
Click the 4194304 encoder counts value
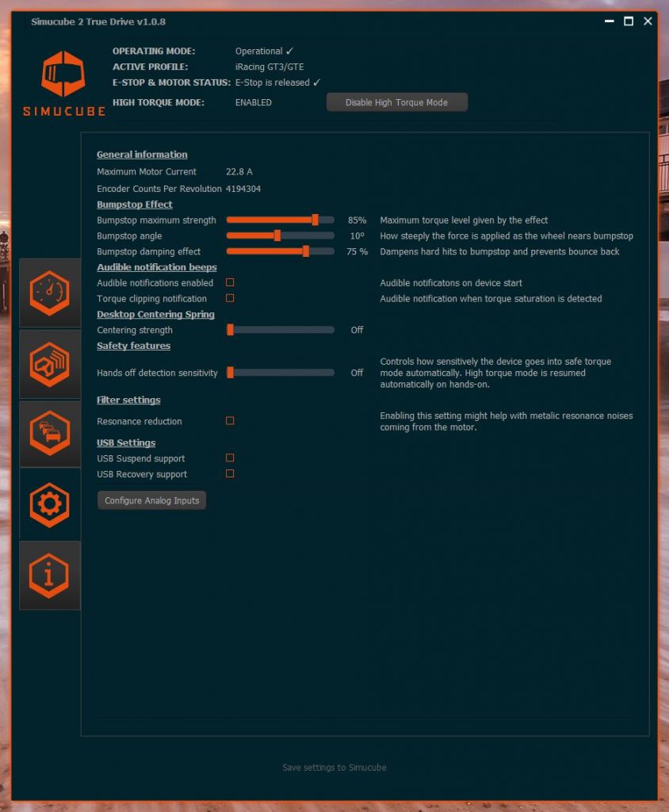[243, 189]
